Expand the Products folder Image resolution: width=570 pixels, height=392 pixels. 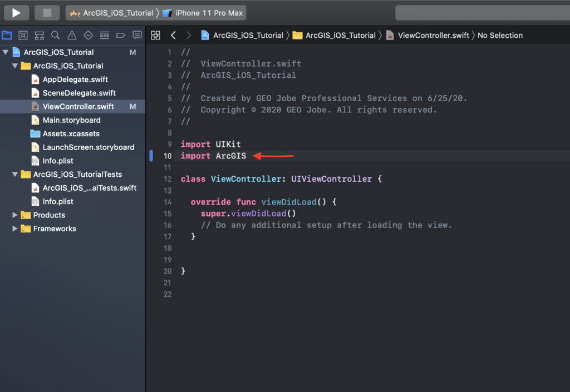(x=15, y=215)
